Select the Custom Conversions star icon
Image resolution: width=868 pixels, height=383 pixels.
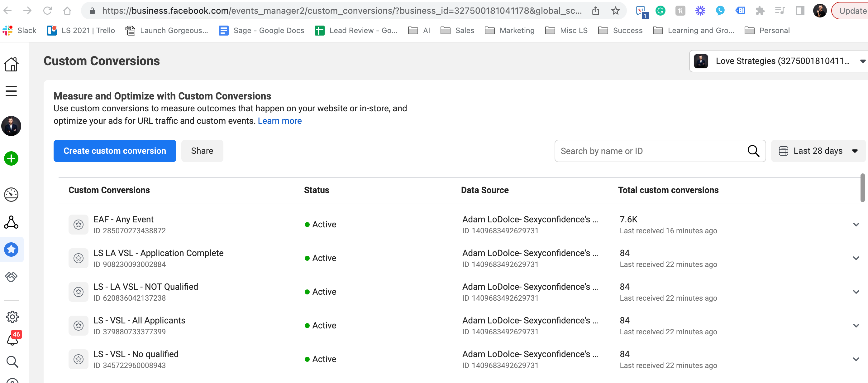11,250
